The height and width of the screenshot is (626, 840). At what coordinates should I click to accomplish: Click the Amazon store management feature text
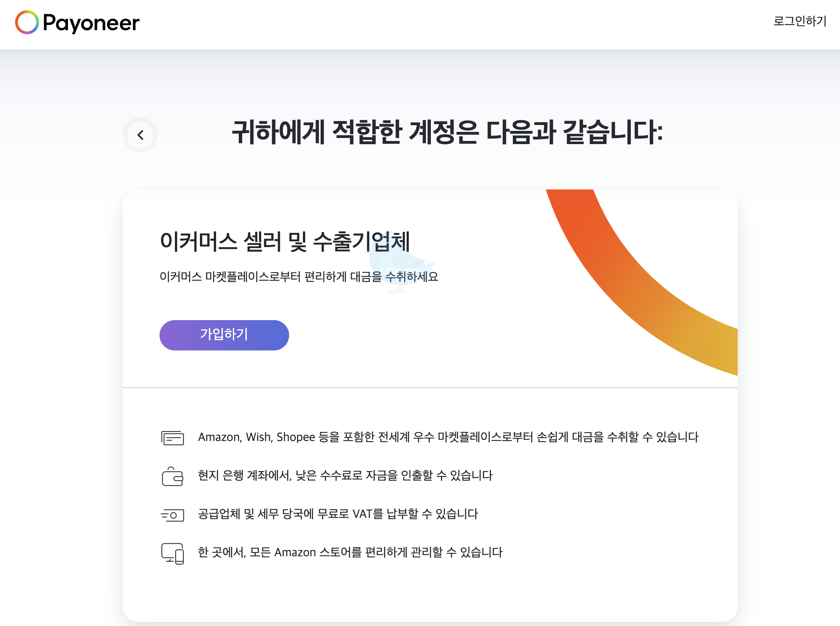point(350,552)
